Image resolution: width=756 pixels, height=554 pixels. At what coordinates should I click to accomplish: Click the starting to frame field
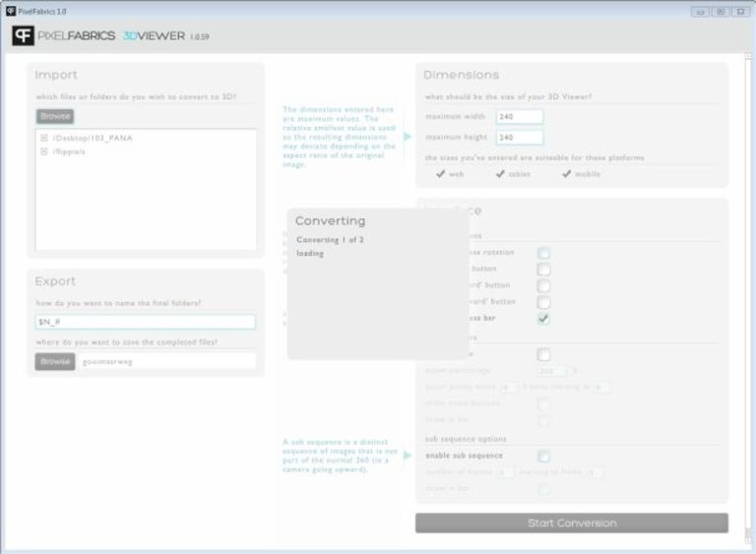(595, 472)
